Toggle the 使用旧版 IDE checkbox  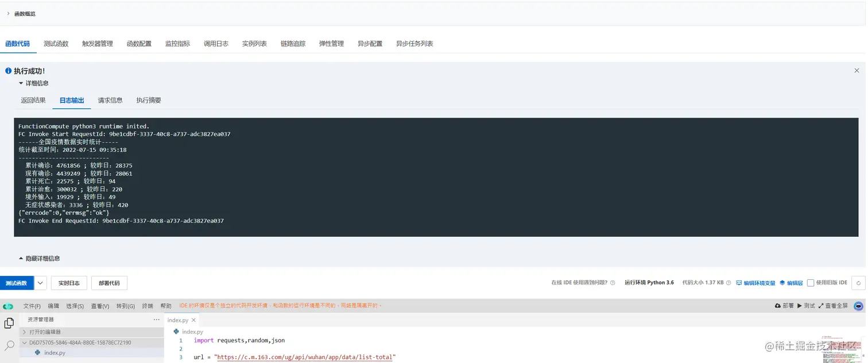tap(811, 283)
